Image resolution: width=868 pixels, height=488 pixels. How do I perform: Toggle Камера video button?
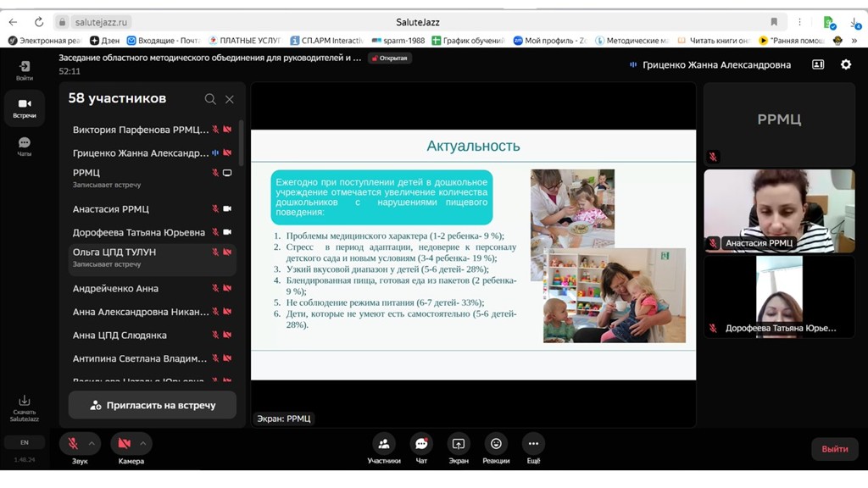pyautogui.click(x=125, y=444)
